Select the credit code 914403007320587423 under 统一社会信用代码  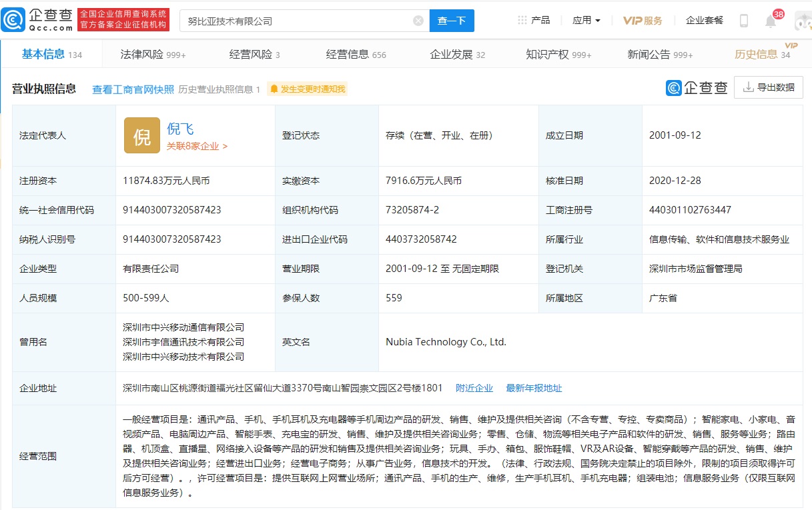click(x=172, y=210)
